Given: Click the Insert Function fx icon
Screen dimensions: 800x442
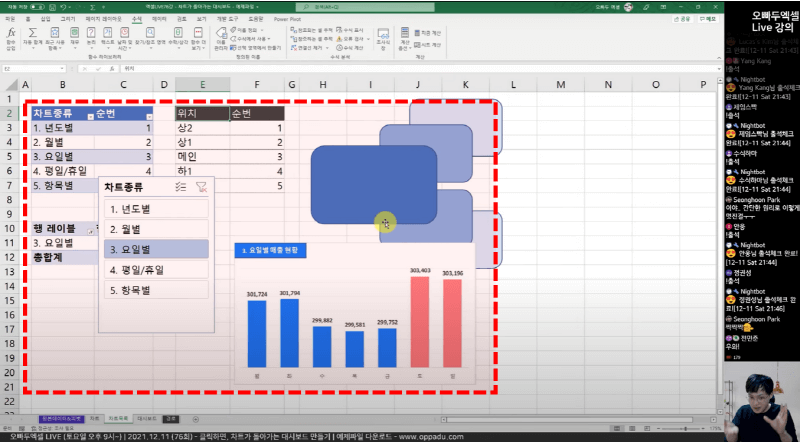Looking at the screenshot, I should (x=11, y=39).
